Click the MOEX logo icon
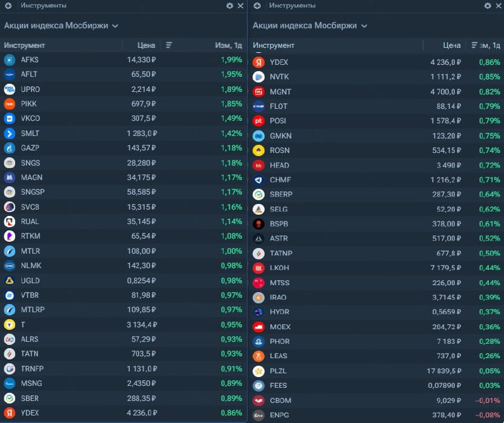The height and width of the screenshot is (423, 504). coord(258,327)
